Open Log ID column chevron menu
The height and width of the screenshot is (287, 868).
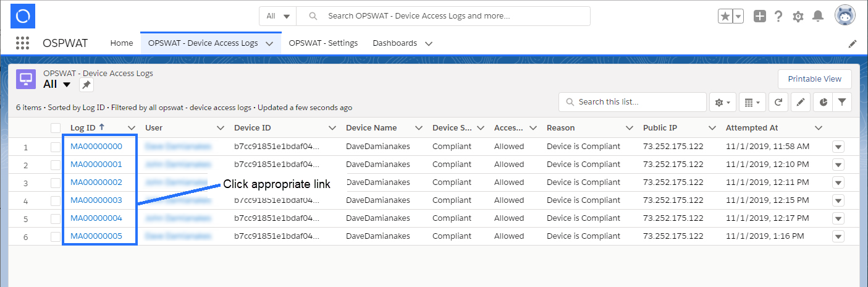[132, 128]
